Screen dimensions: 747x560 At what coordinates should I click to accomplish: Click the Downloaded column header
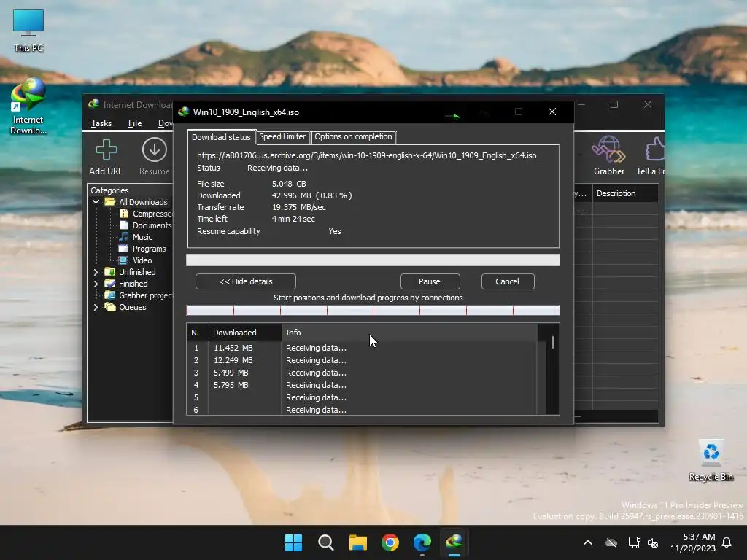pos(245,332)
